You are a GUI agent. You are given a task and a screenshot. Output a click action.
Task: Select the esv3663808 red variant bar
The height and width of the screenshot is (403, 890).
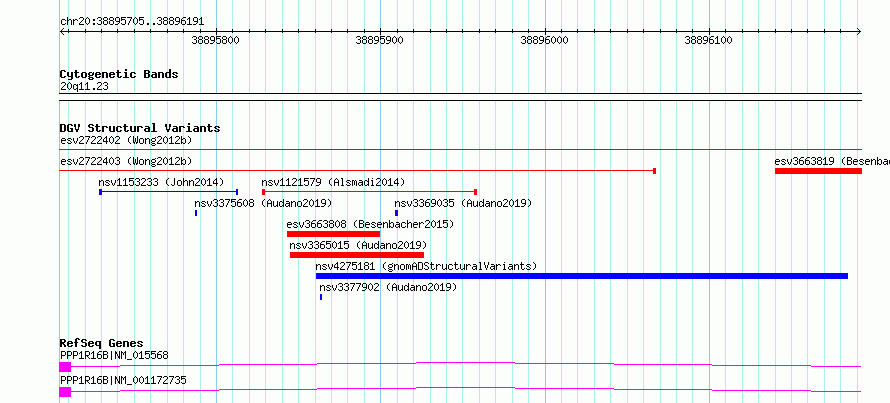[x=333, y=234]
